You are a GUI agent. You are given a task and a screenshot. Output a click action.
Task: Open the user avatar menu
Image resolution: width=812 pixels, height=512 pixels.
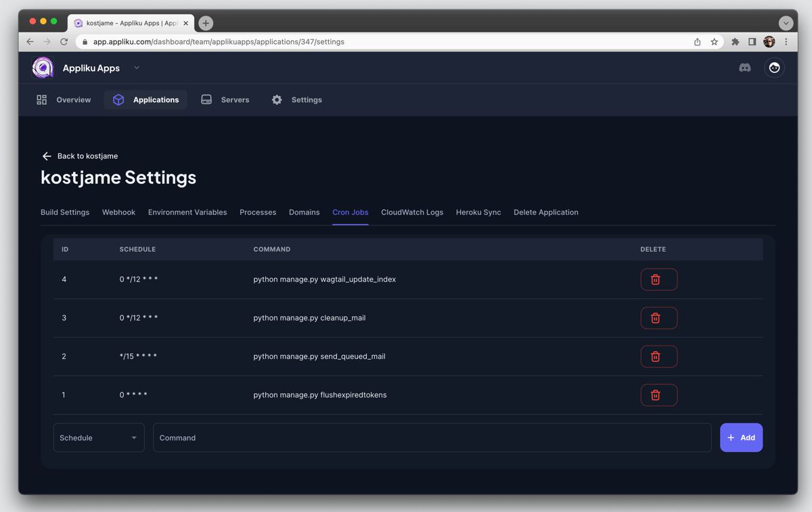click(774, 68)
